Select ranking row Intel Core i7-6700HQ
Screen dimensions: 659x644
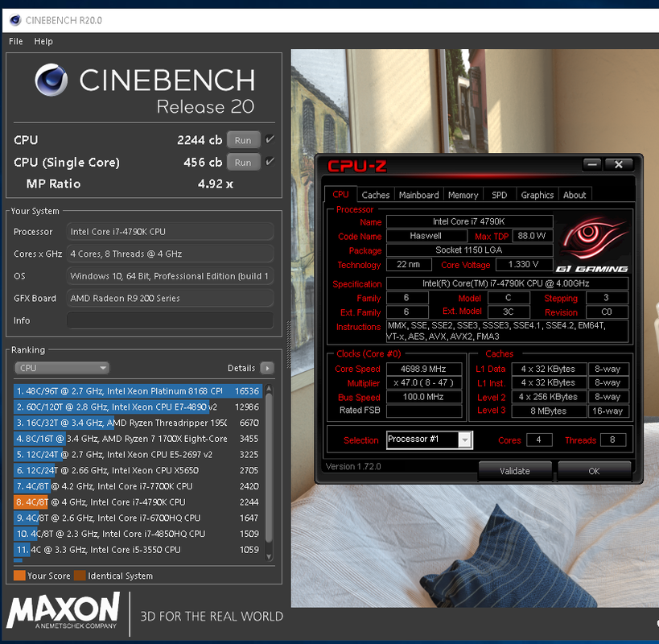pyautogui.click(x=138, y=518)
